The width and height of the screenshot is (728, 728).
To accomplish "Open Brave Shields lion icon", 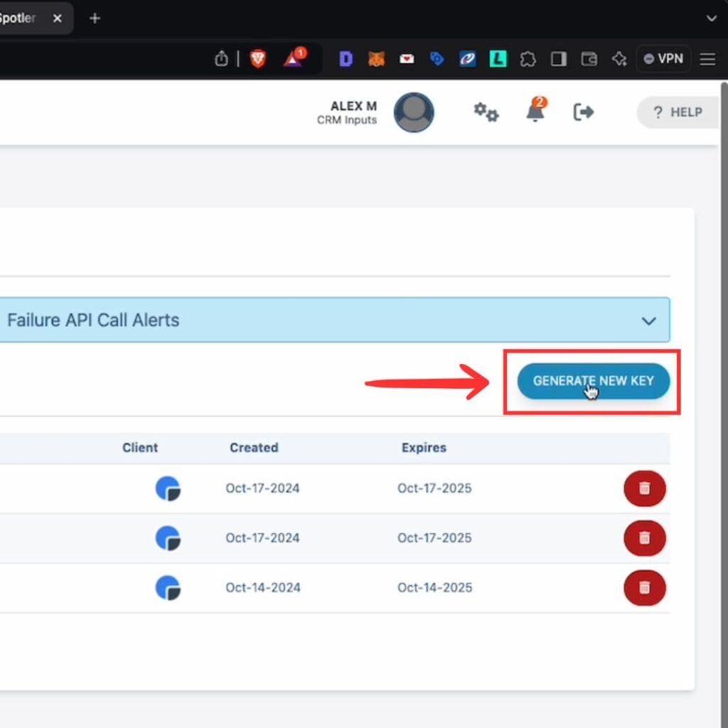I will tap(258, 59).
